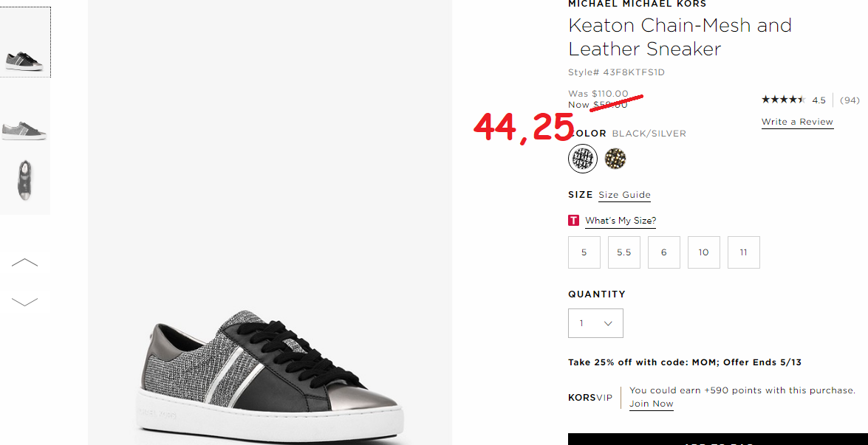Select shoe size 6
This screenshot has height=445, width=868.
click(663, 252)
